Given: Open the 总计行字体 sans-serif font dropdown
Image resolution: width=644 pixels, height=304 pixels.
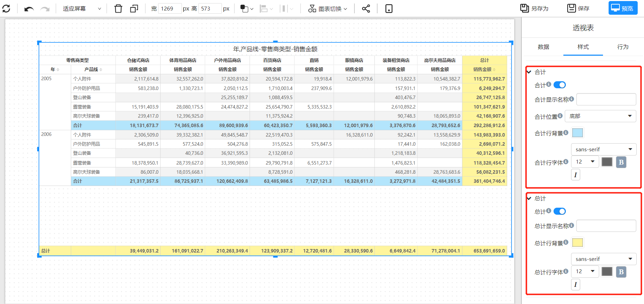Looking at the screenshot, I should (603, 259).
